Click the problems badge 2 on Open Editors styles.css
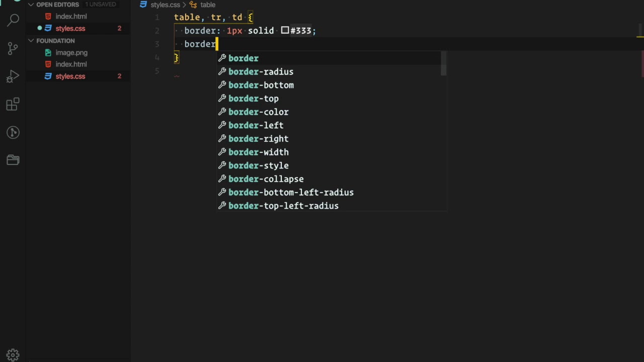Image resolution: width=644 pixels, height=362 pixels. click(x=119, y=29)
